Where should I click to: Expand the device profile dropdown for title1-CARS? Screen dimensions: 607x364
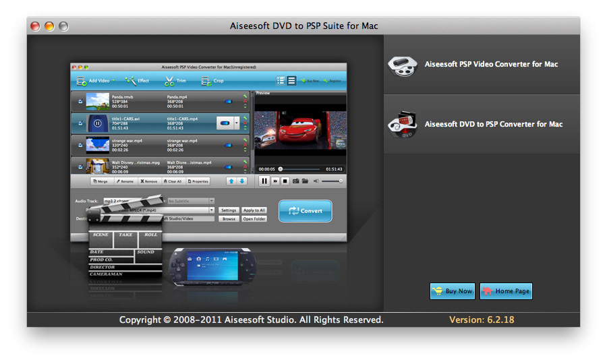click(236, 123)
